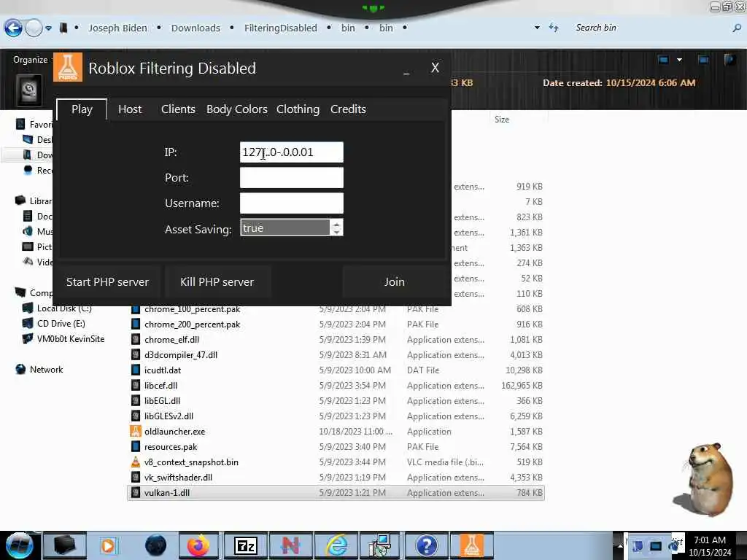Click the oldlauncher.exe flask icon
The width and height of the screenshot is (747, 560).
point(135,432)
